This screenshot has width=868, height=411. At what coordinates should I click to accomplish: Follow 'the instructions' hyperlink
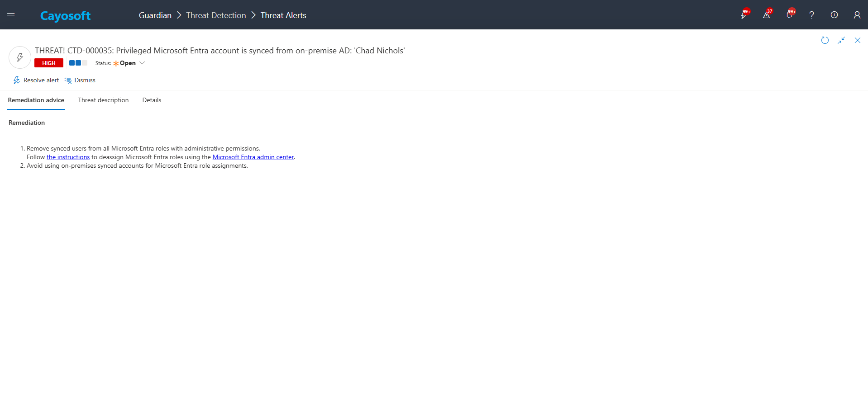(x=68, y=157)
